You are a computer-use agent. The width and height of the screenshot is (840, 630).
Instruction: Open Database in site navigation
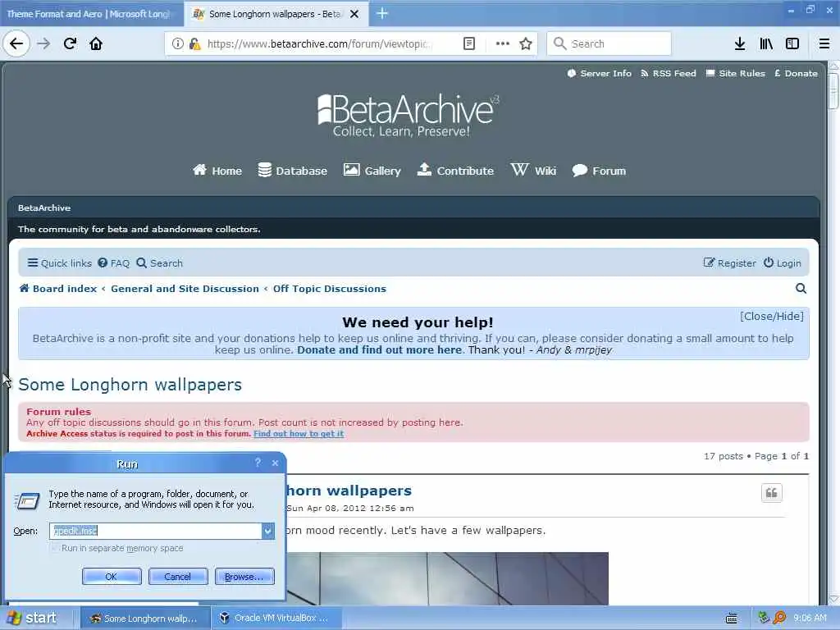pyautogui.click(x=293, y=171)
